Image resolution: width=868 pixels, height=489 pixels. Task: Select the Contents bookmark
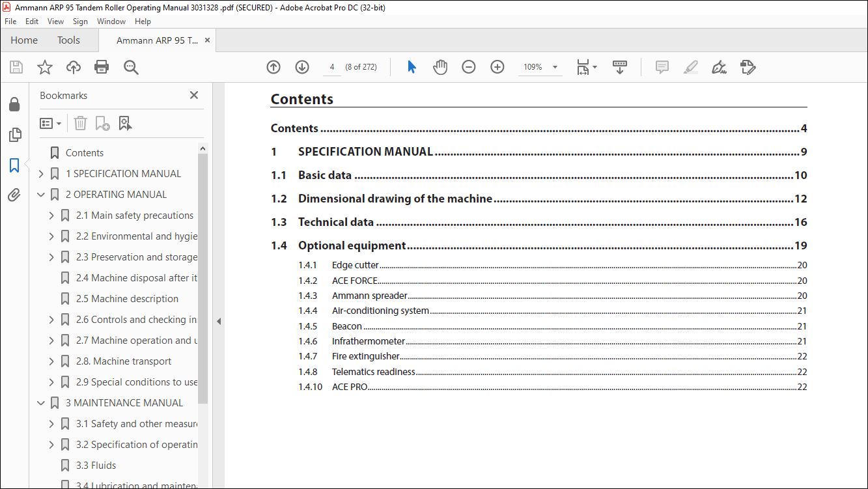click(85, 153)
